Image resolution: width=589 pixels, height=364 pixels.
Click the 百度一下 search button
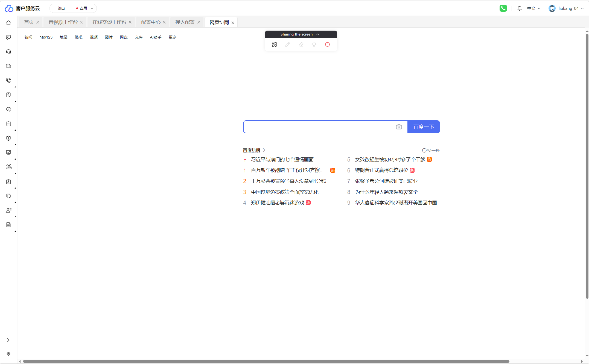point(424,127)
